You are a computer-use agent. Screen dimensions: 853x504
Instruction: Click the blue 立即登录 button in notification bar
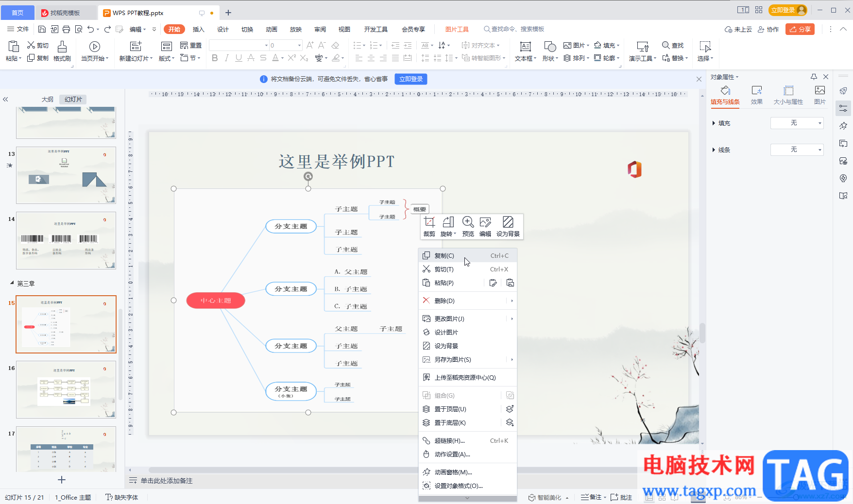[411, 79]
